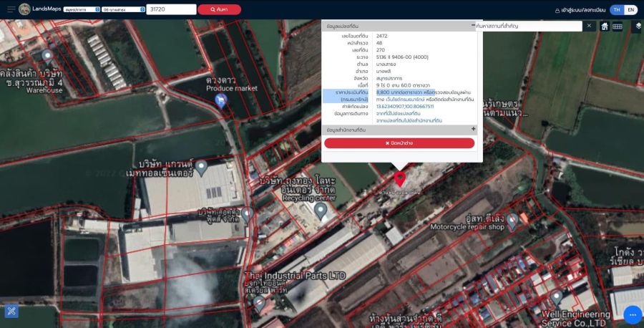Click the red parcel location pin
The width and height of the screenshot is (644, 328).
[x=399, y=179]
